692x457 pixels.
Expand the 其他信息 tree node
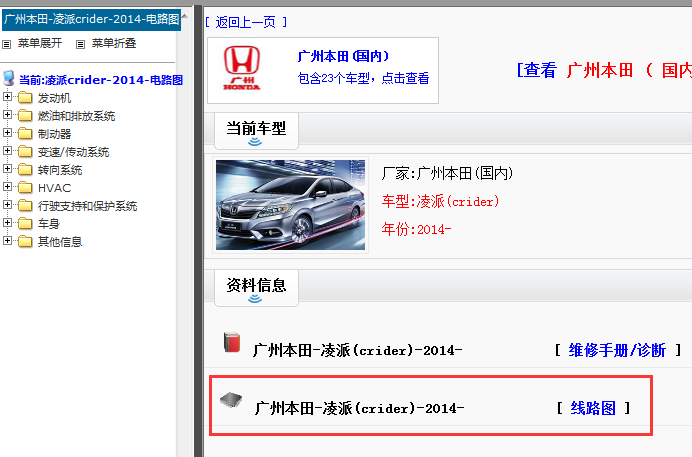pos(7,240)
